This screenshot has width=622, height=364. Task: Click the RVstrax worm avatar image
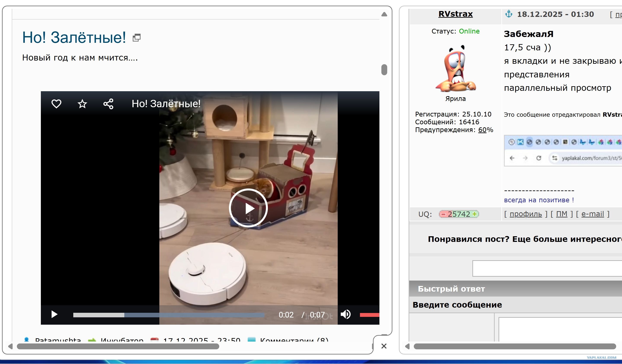tap(456, 69)
